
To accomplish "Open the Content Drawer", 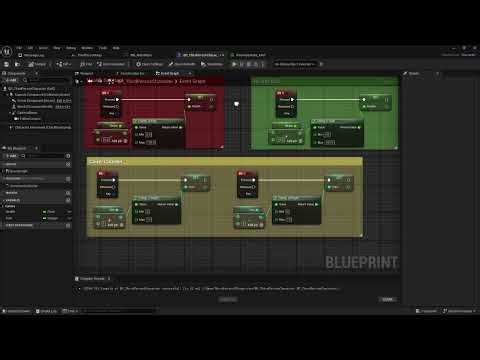I will 16,311.
